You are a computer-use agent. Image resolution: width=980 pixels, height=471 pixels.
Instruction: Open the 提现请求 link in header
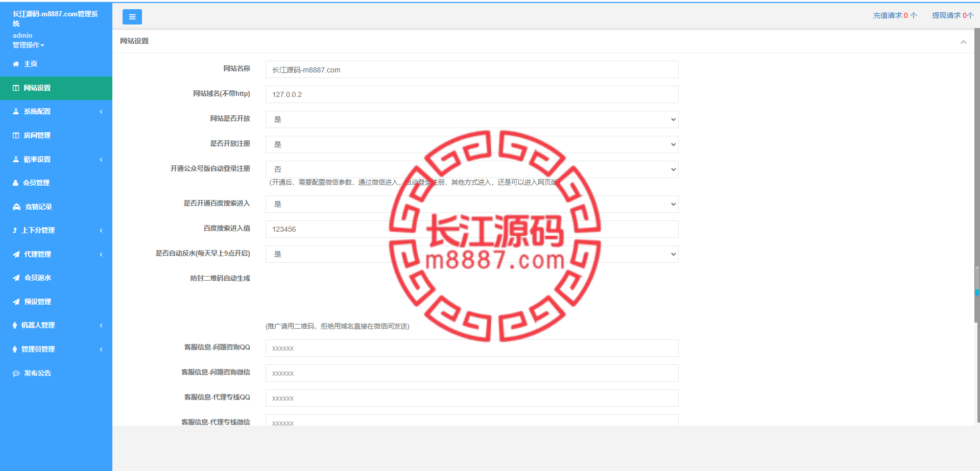click(x=952, y=15)
